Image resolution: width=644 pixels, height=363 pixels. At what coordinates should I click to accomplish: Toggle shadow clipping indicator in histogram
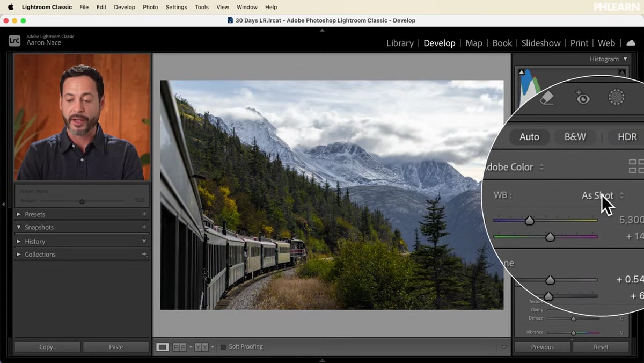(521, 72)
